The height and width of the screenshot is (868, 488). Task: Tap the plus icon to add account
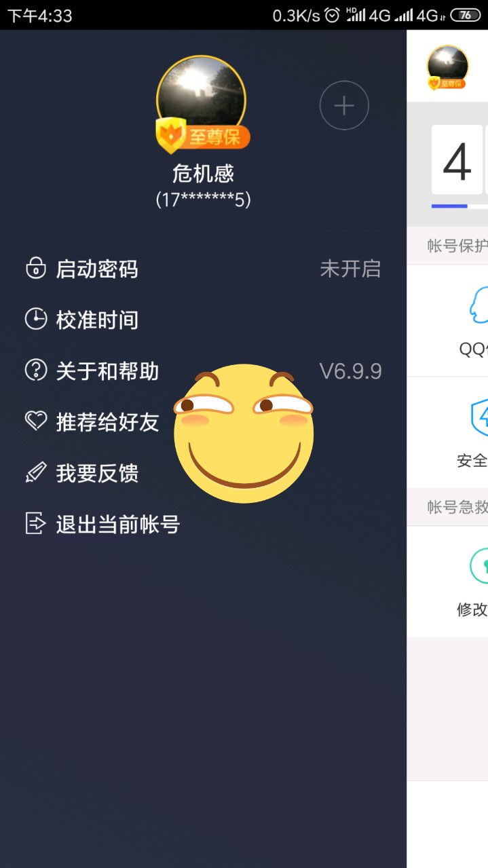pyautogui.click(x=344, y=105)
